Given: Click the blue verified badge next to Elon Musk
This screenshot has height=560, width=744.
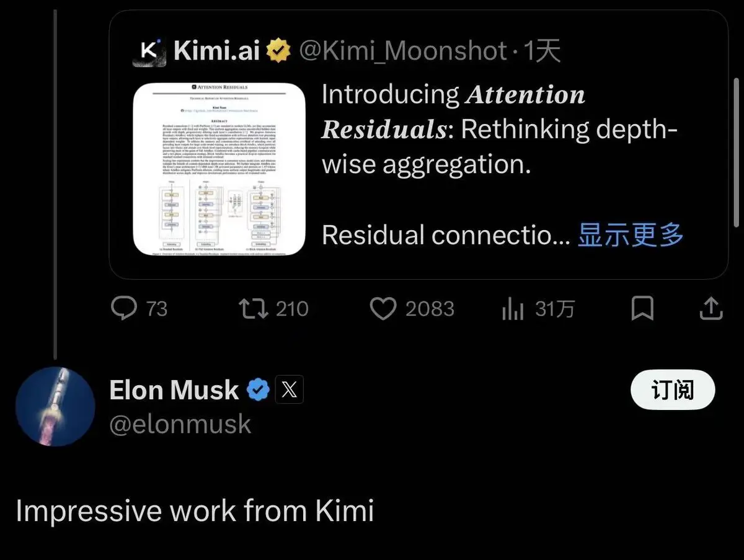Looking at the screenshot, I should [259, 389].
